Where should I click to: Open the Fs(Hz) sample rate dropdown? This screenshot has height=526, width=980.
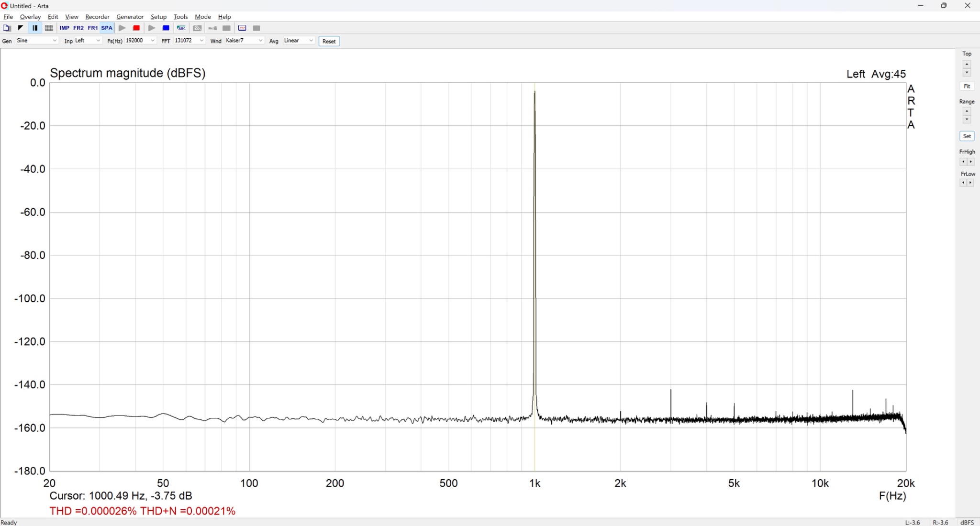pyautogui.click(x=140, y=41)
